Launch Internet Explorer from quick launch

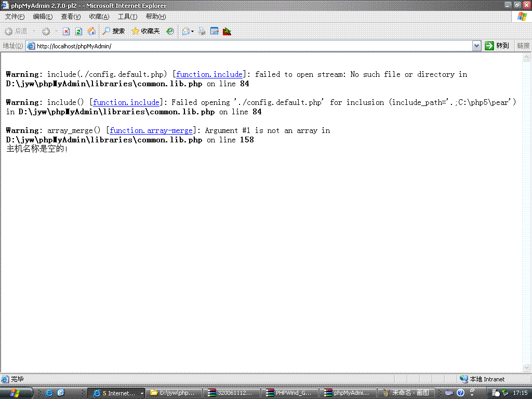49,393
